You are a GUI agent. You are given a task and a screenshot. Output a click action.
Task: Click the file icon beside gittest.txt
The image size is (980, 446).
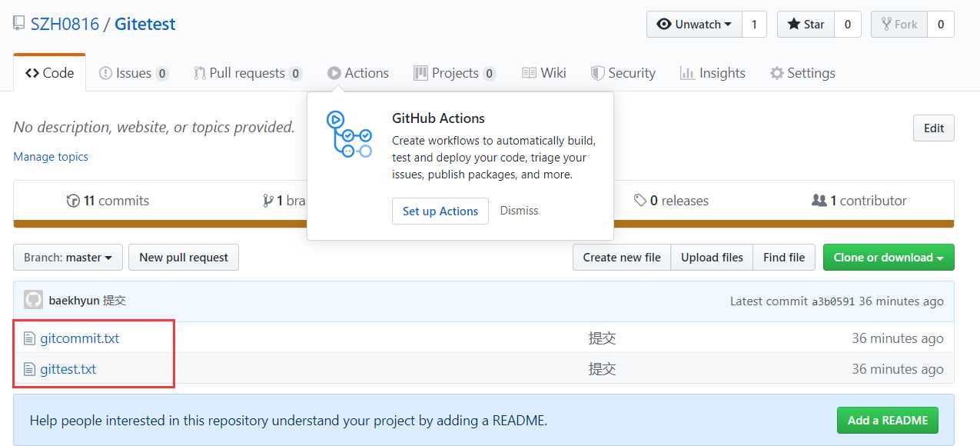[x=29, y=369]
